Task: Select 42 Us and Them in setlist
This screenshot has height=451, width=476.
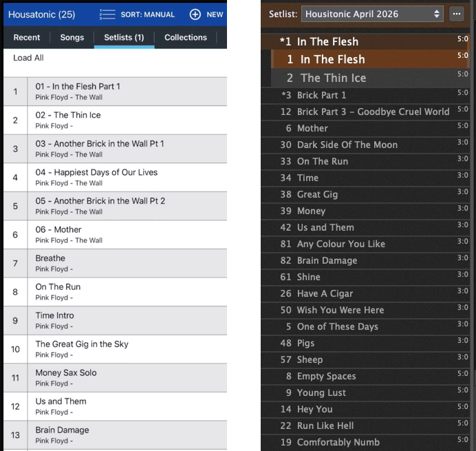Action: tap(365, 227)
